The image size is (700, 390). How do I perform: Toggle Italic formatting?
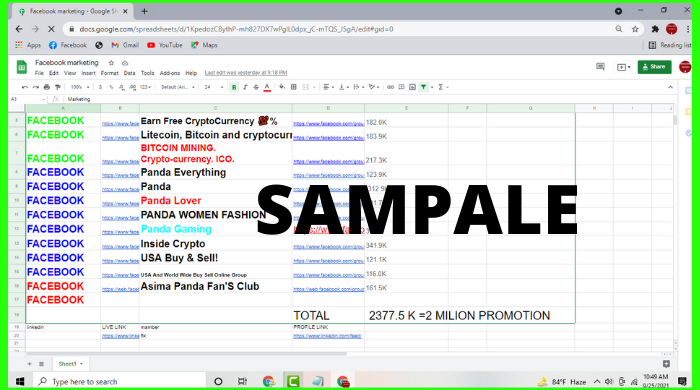pyautogui.click(x=245, y=87)
